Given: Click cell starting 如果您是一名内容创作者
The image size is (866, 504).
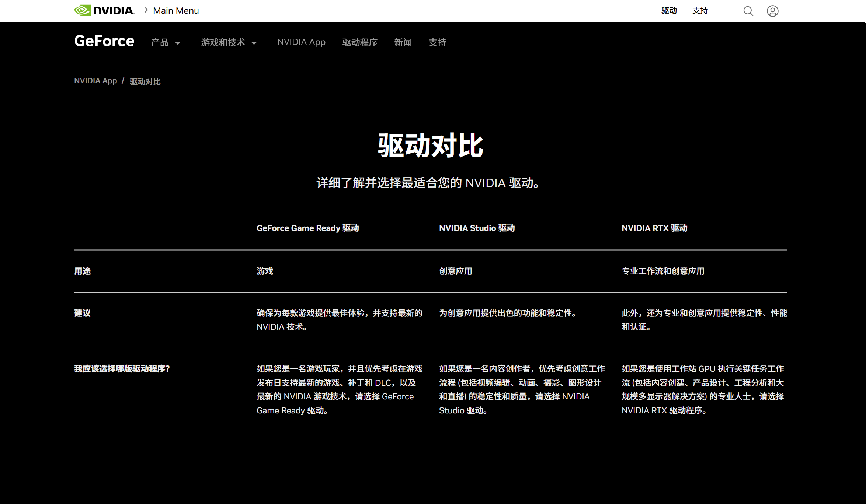Looking at the screenshot, I should point(522,390).
